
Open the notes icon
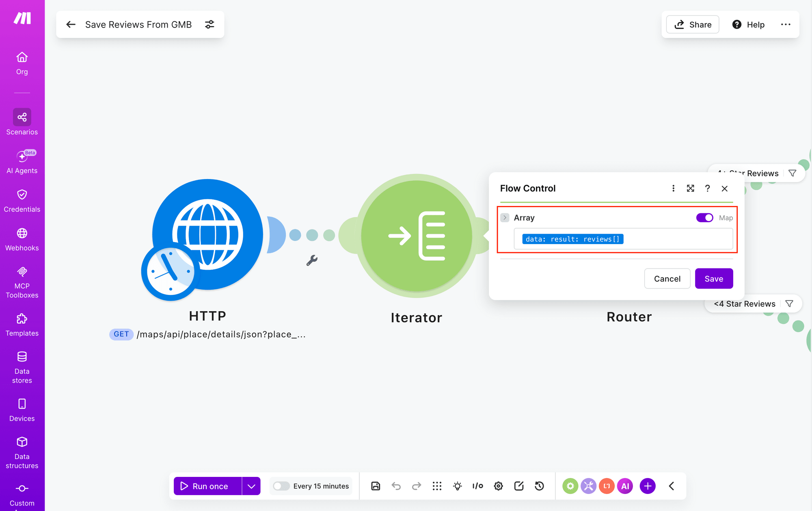[x=519, y=486]
